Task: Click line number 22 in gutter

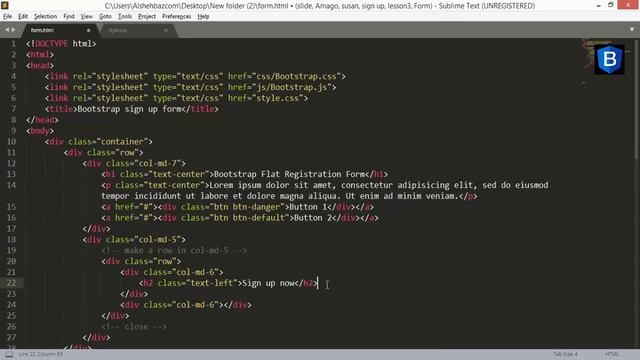Action: [11, 283]
